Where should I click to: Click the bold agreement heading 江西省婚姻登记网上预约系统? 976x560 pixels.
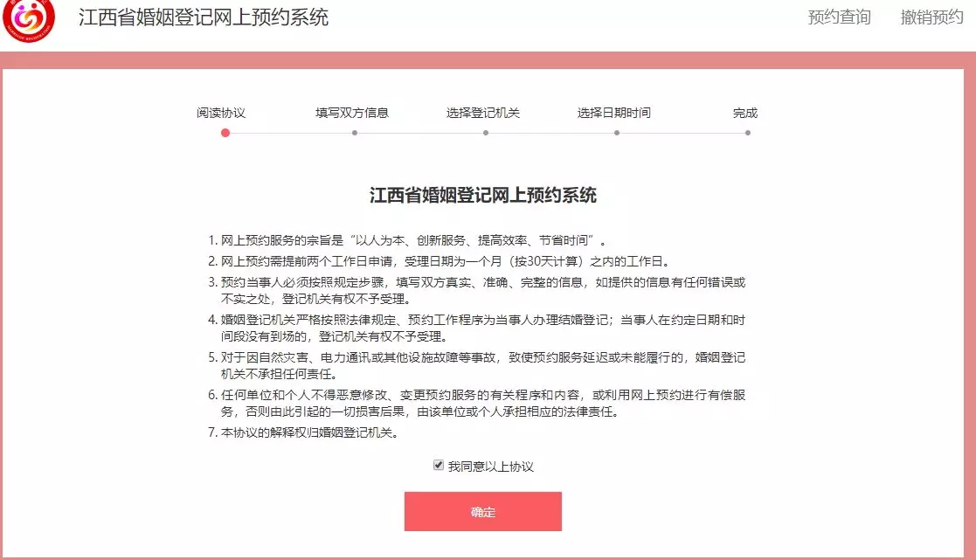point(483,196)
